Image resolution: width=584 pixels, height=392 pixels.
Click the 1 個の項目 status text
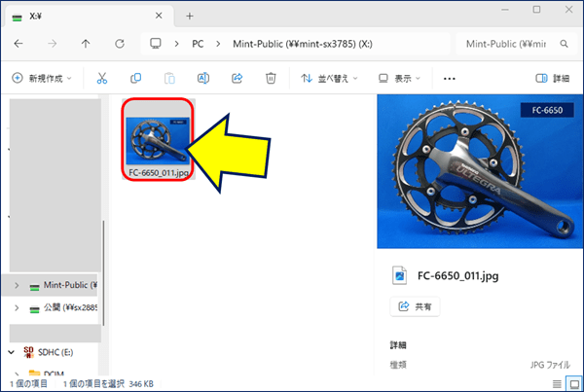tap(28, 384)
